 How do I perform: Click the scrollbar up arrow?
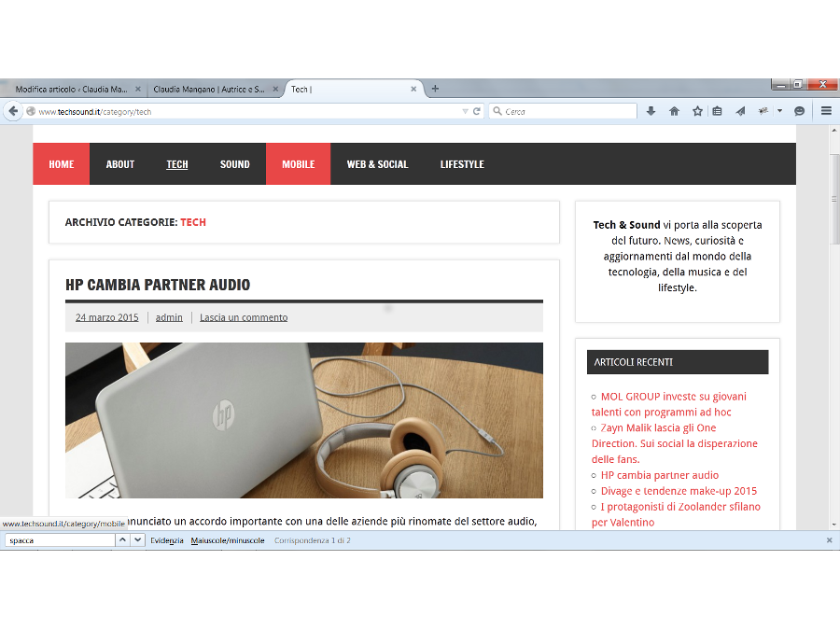pos(834,130)
